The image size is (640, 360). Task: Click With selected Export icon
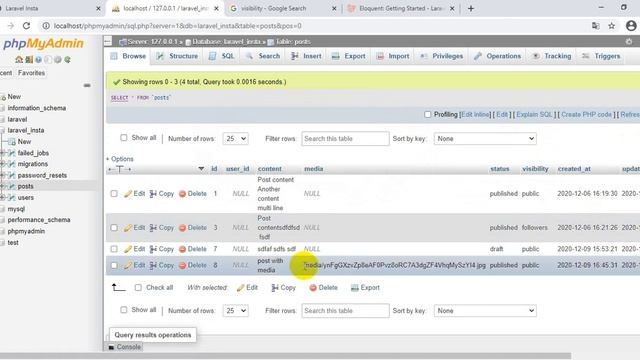[355, 288]
